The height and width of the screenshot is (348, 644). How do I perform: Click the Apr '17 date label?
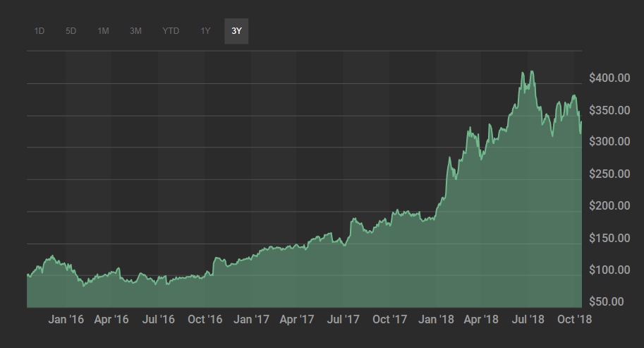point(297,320)
